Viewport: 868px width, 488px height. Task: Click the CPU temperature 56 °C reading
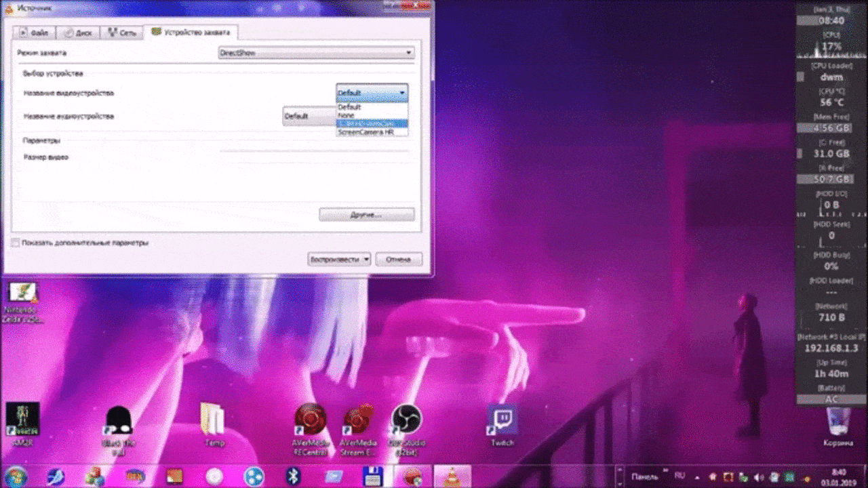[x=831, y=102]
